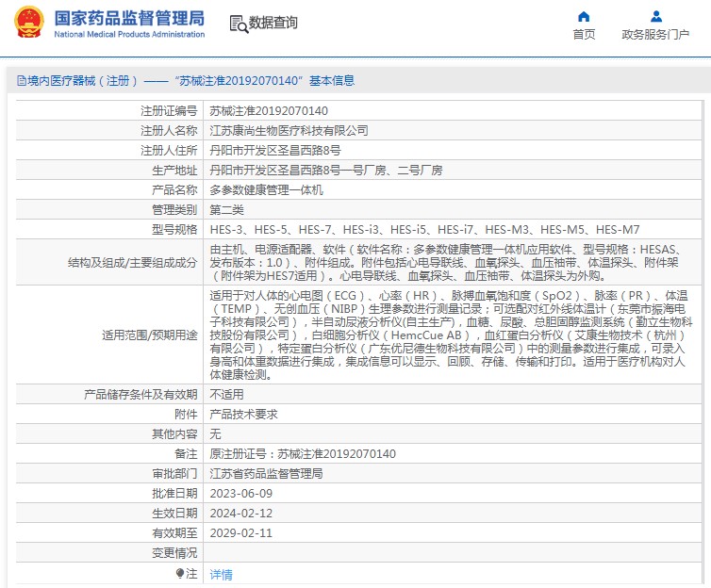
Task: Open the 详情 link in the notes row
Action: click(x=221, y=574)
